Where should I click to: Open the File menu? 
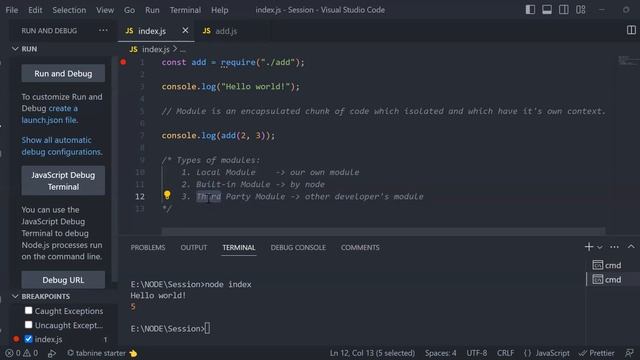point(12,10)
